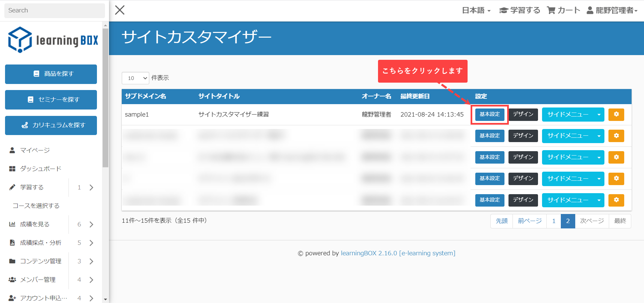
Task: Click the sidebar Search field
Action: click(54, 10)
